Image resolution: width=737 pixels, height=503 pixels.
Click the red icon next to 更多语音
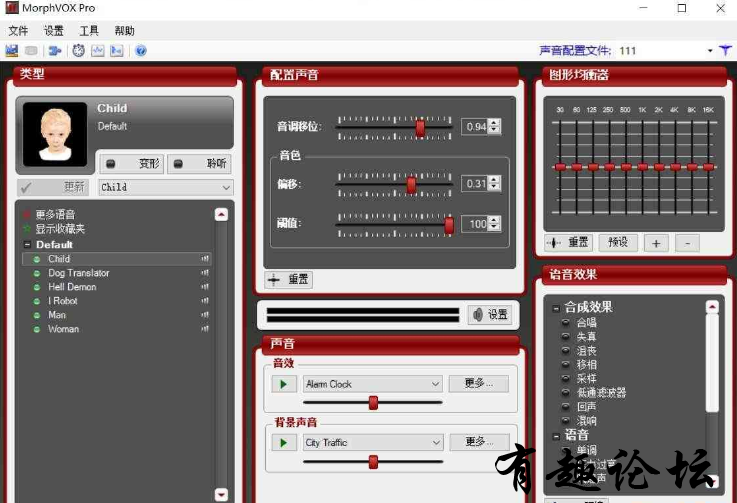pos(27,215)
